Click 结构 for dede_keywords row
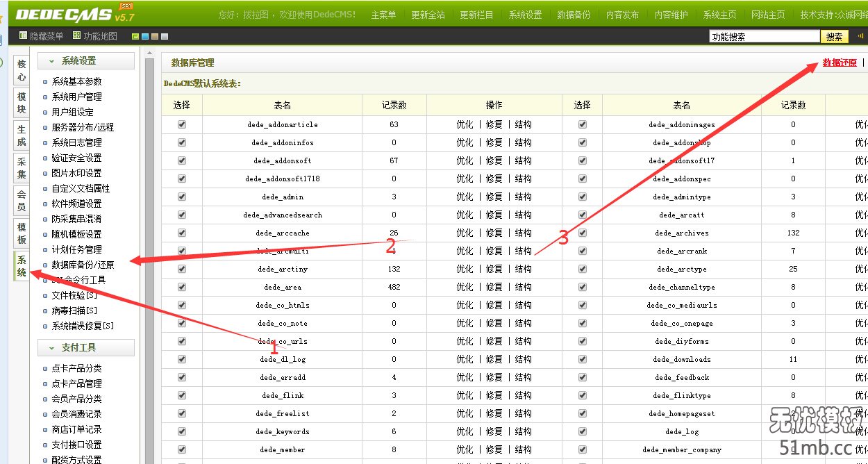The width and height of the screenshot is (868, 464). [523, 431]
